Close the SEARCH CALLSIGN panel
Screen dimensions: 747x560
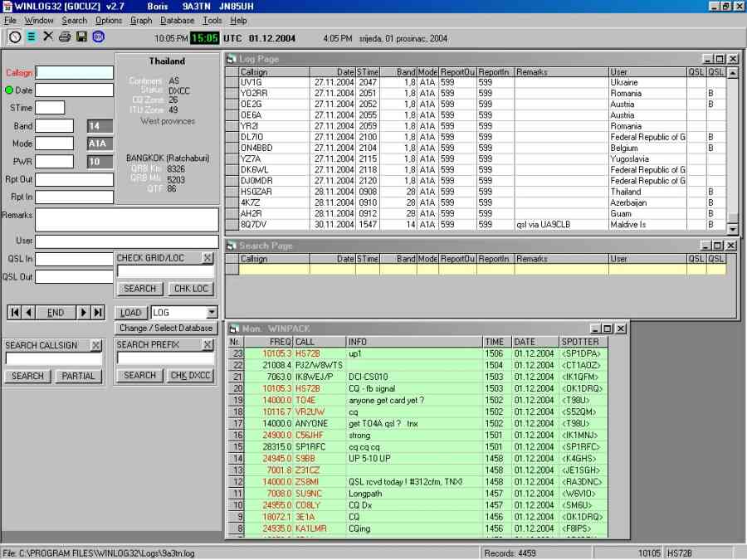96,345
